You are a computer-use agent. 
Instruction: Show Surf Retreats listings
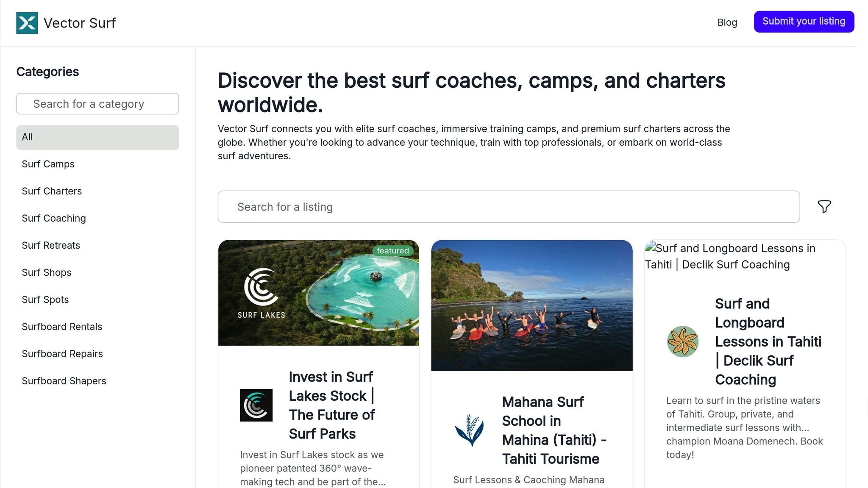[x=51, y=246]
